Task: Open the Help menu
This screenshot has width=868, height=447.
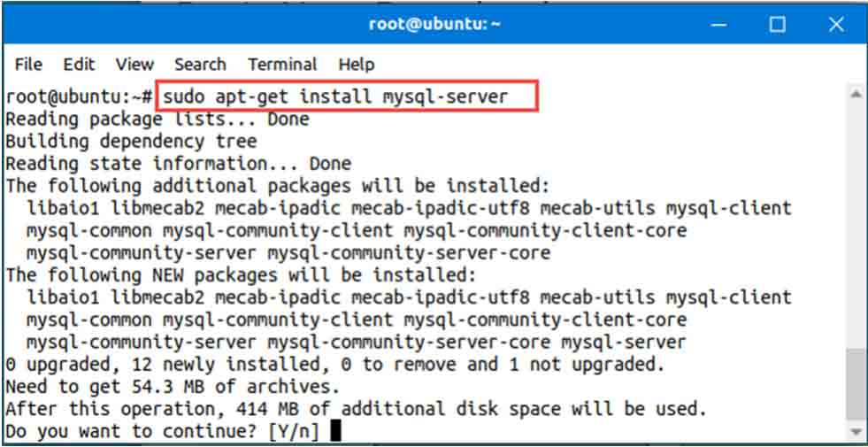Action: coord(357,65)
